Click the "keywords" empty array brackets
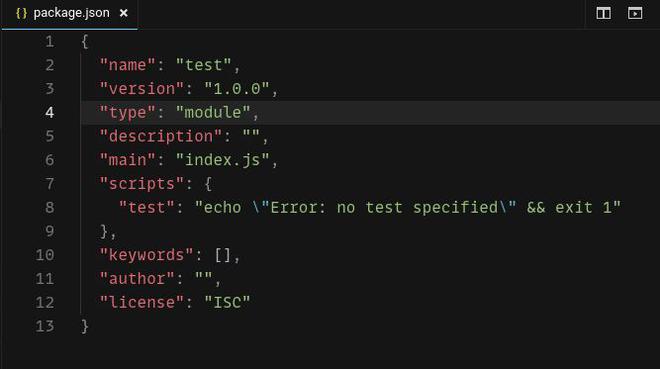 pyautogui.click(x=222, y=255)
